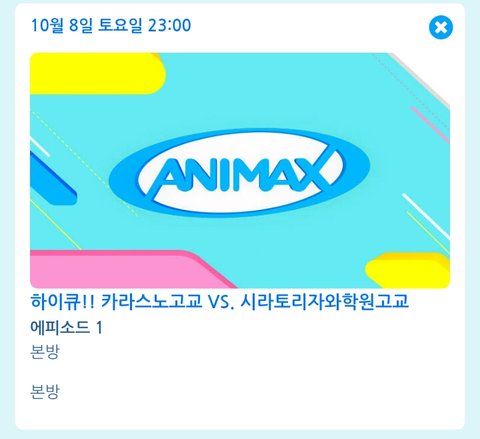Click 카라스노고교 in the program title
The height and width of the screenshot is (439, 480).
coord(151,301)
